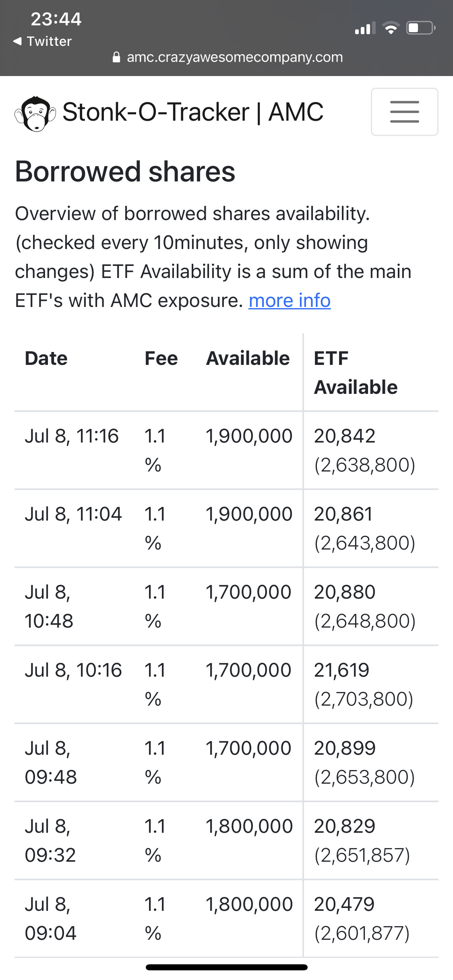
Task: Tap the padlock icon in address bar
Action: pyautogui.click(x=116, y=58)
